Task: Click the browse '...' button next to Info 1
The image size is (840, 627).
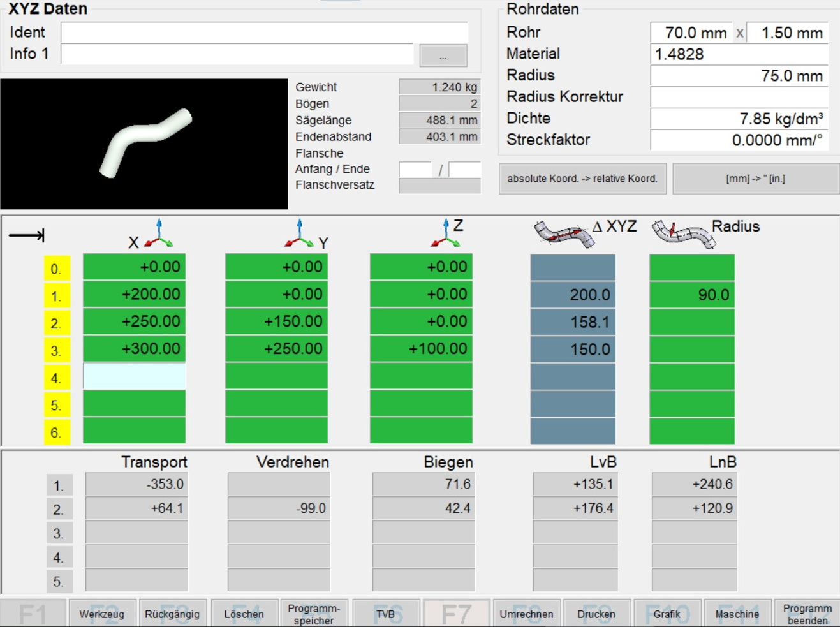Action: [x=443, y=56]
